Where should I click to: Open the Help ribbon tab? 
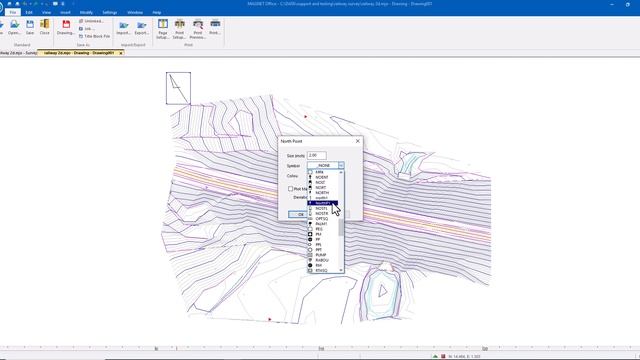point(156,12)
